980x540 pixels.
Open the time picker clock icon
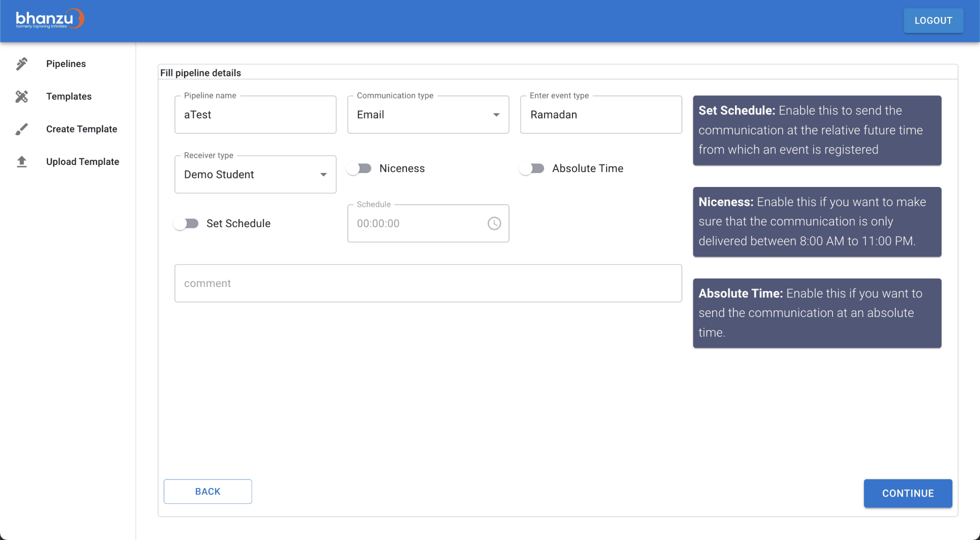pos(494,223)
